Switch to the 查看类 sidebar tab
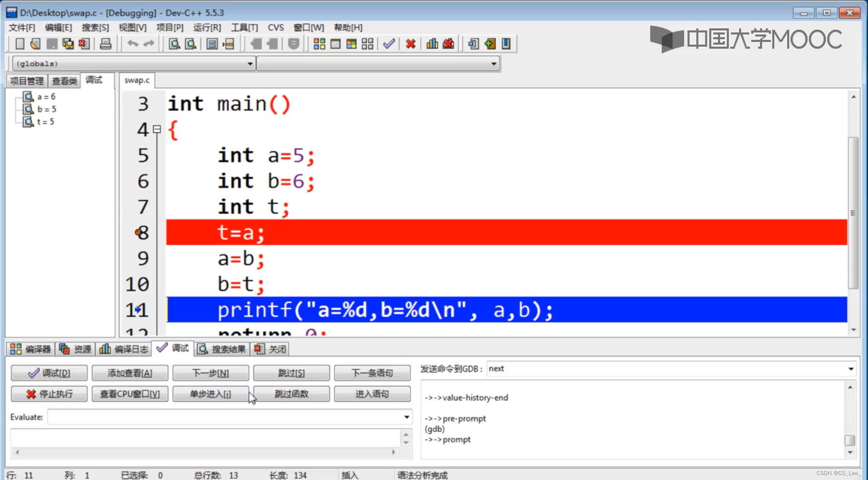 [64, 81]
